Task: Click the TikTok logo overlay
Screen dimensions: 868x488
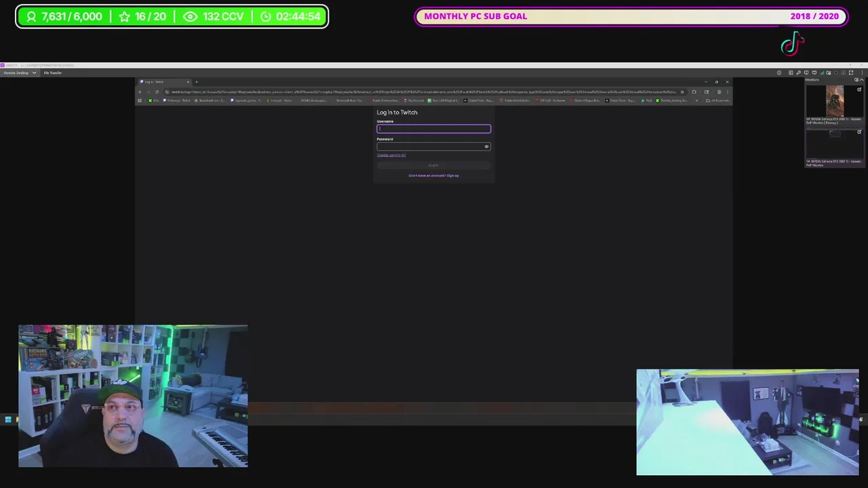Action: [793, 44]
